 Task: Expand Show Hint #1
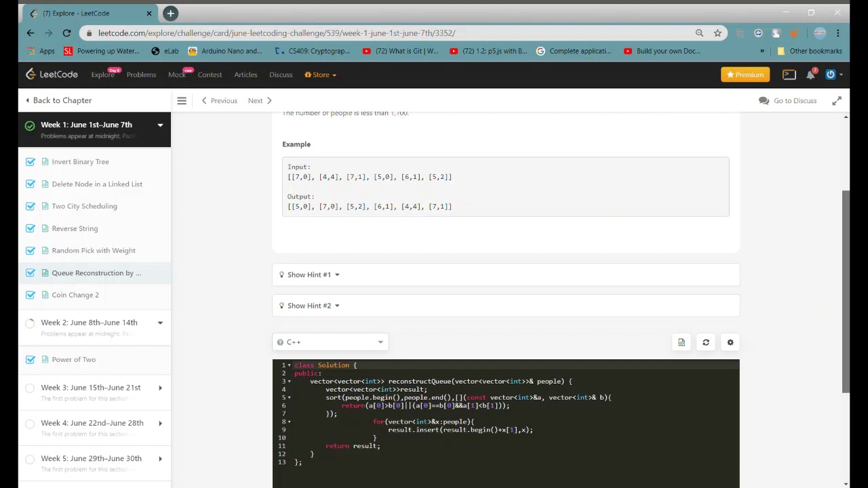(x=506, y=274)
